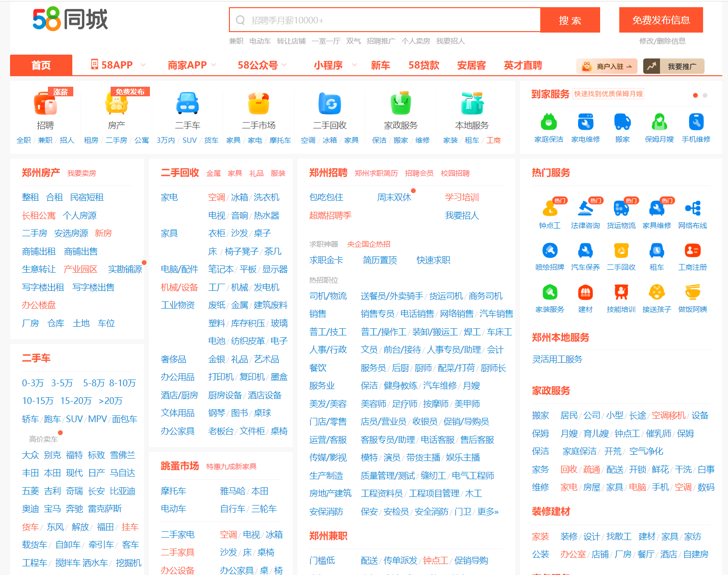The image size is (728, 575).
Task: Open the 长租公寓 link
Action: (39, 216)
